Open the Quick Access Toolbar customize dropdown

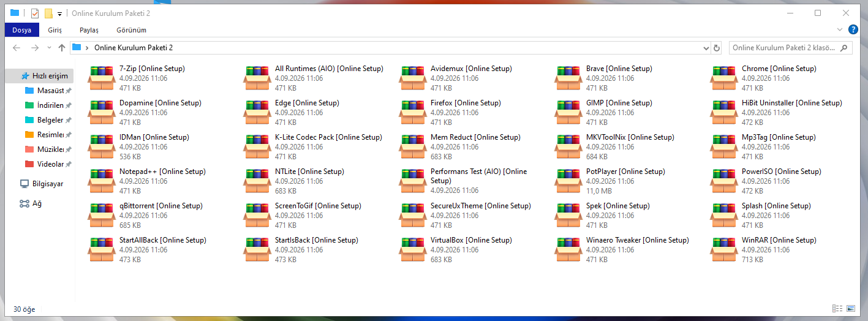(x=59, y=13)
